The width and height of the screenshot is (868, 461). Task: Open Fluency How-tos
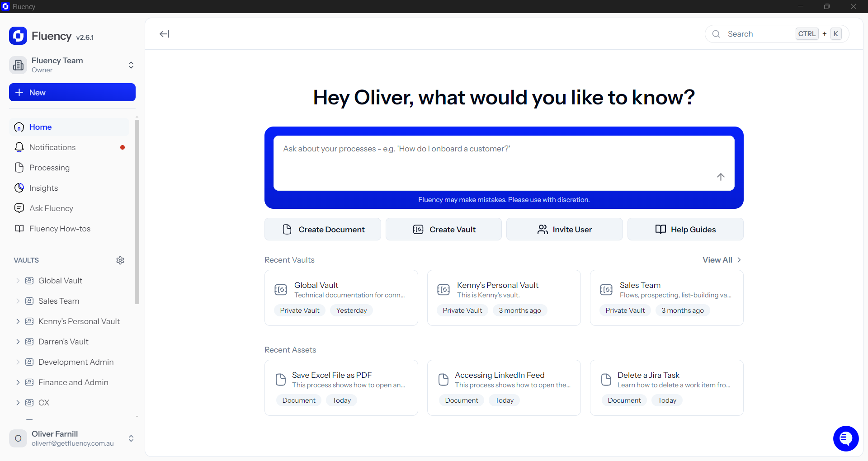pos(69,229)
